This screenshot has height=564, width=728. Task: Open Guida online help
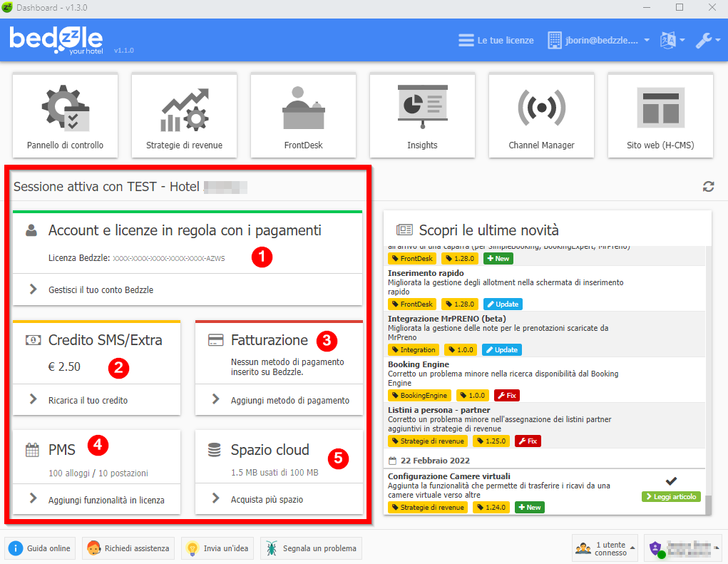[41, 548]
